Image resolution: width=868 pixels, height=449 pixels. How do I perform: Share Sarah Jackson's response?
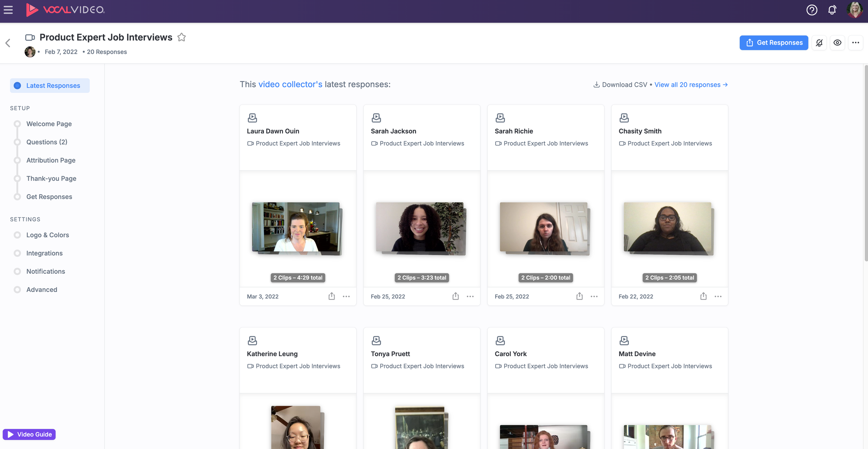pyautogui.click(x=455, y=296)
